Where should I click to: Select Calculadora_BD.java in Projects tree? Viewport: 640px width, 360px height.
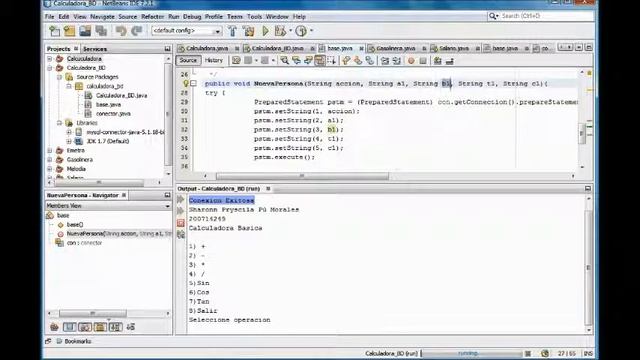(x=121, y=96)
